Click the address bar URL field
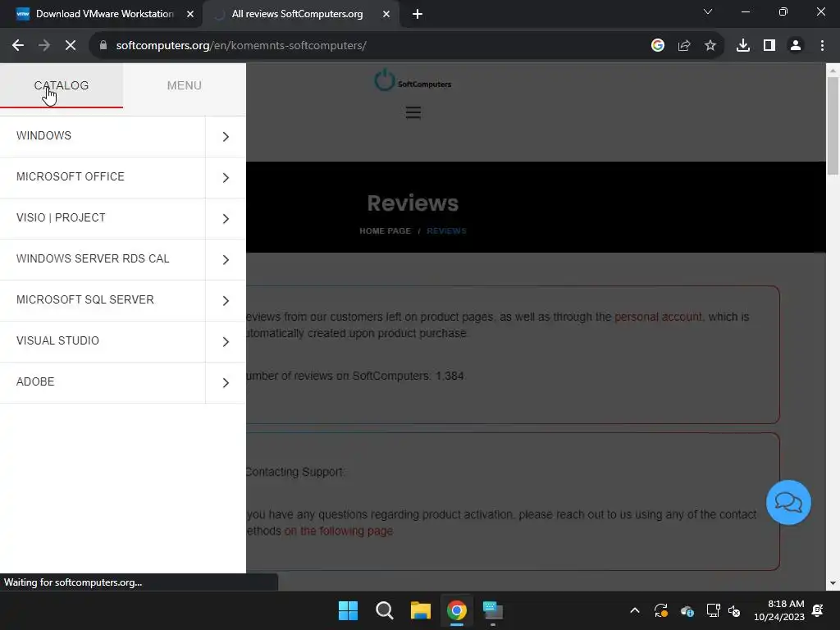 (370, 46)
